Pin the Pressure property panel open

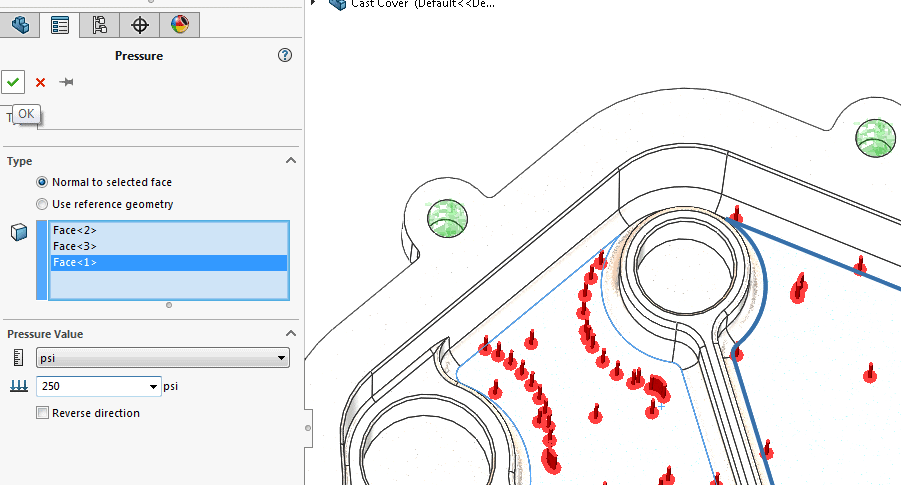coord(66,82)
